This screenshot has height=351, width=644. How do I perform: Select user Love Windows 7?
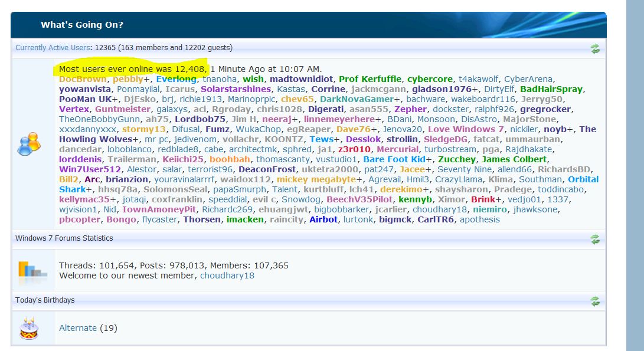(x=466, y=129)
